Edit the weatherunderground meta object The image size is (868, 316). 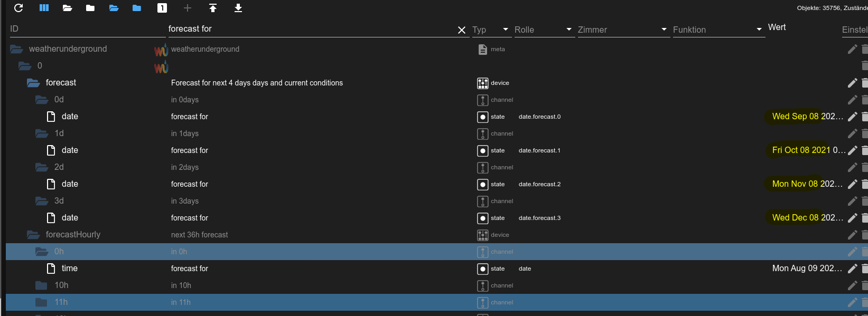(852, 49)
